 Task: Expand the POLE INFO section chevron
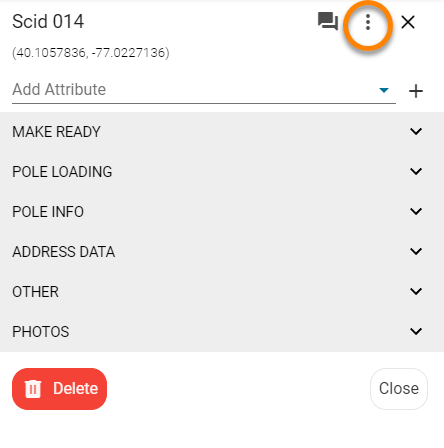(x=416, y=211)
